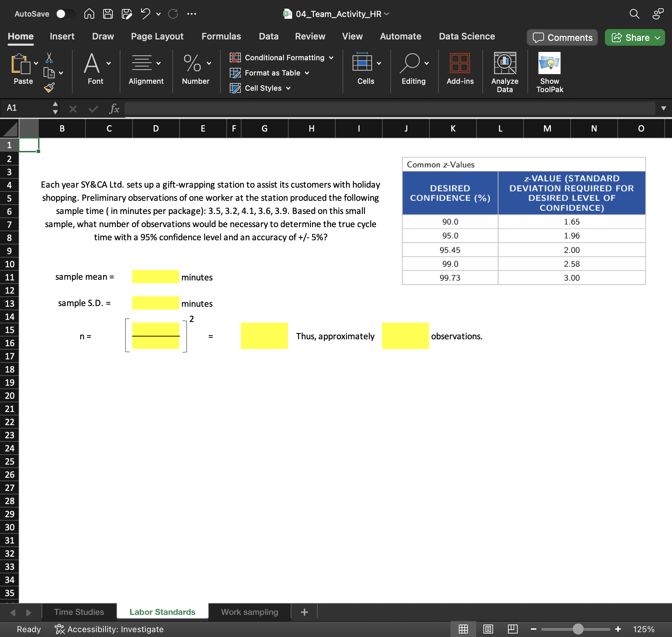Select the column G header
The width and height of the screenshot is (672, 637).
[265, 129]
